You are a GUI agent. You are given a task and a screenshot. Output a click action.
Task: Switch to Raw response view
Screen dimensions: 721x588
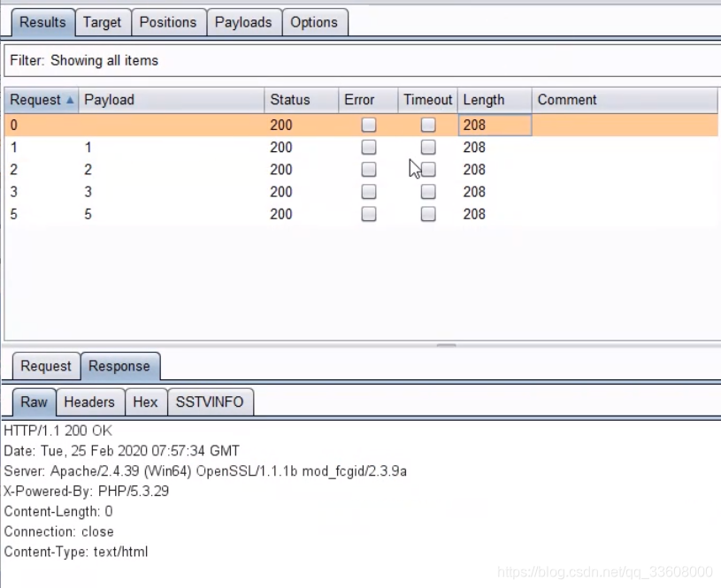pyautogui.click(x=34, y=401)
